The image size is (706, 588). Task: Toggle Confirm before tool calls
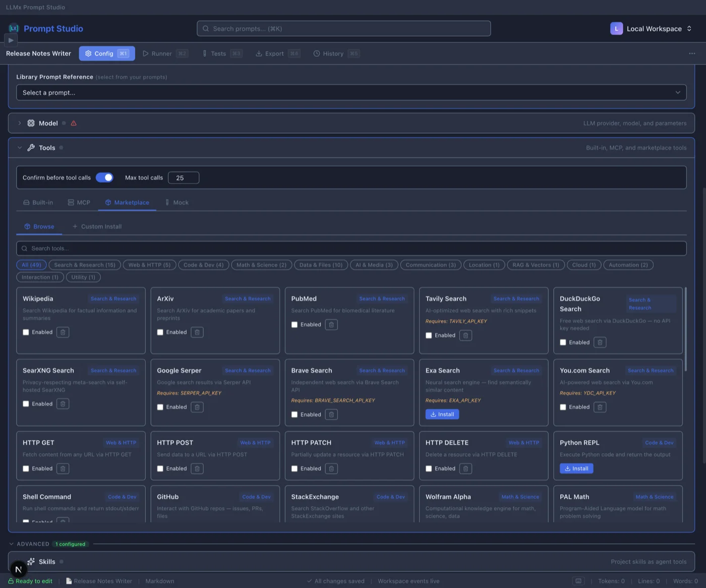(104, 178)
